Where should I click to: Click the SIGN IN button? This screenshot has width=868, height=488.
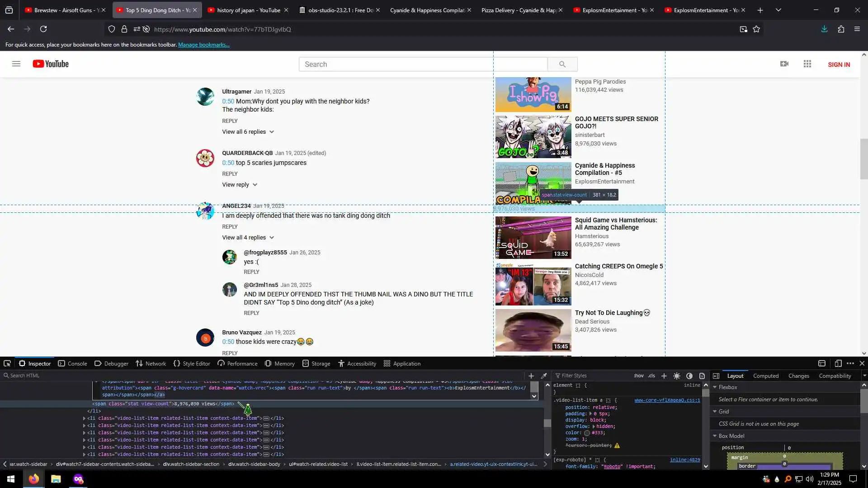839,65
